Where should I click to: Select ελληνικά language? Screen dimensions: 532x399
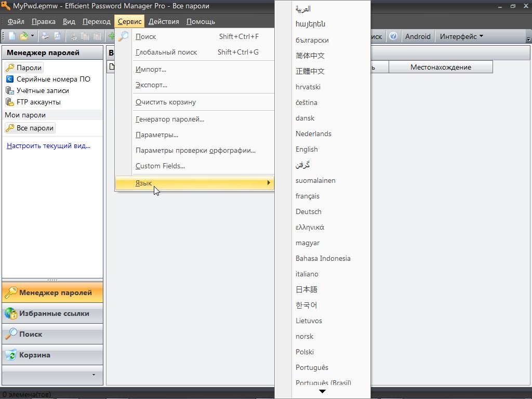coord(323,228)
